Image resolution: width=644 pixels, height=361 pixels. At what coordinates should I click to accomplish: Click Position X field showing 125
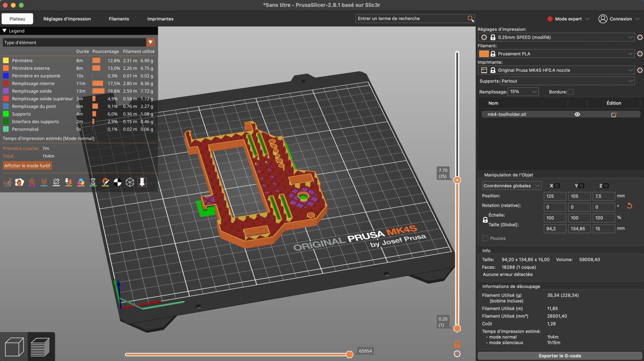555,196
